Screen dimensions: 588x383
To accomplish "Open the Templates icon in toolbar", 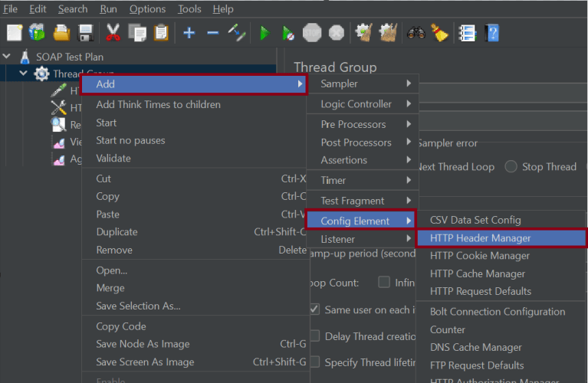I will pyautogui.click(x=37, y=33).
